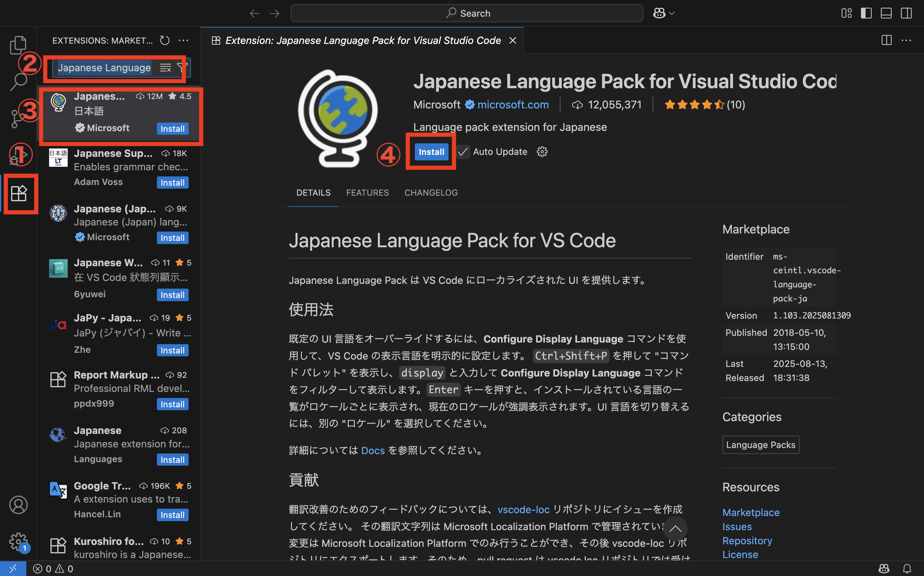This screenshot has width=924, height=576.
Task: Open the Manage gear in activity bar
Action: (18, 541)
